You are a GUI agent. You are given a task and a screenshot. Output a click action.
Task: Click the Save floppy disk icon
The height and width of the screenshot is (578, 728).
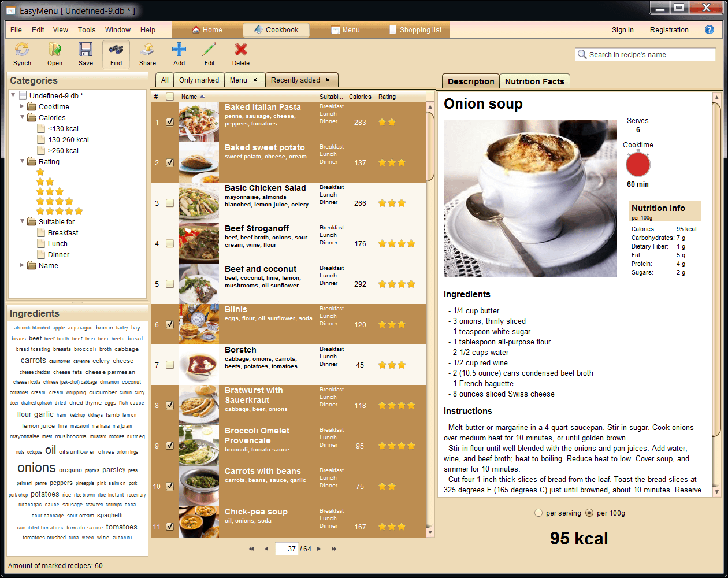coord(86,50)
